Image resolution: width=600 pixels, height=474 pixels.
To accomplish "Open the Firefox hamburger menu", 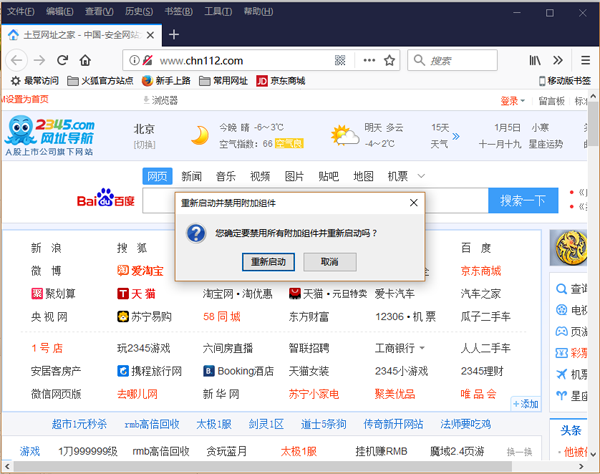I will (x=585, y=60).
